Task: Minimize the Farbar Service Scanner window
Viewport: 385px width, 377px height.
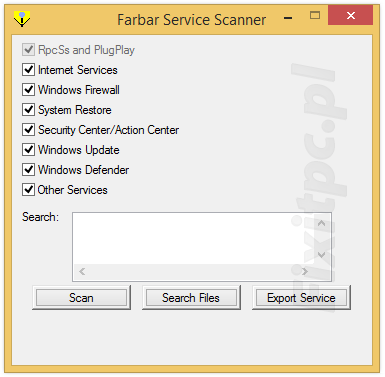Action: pyautogui.click(x=288, y=18)
